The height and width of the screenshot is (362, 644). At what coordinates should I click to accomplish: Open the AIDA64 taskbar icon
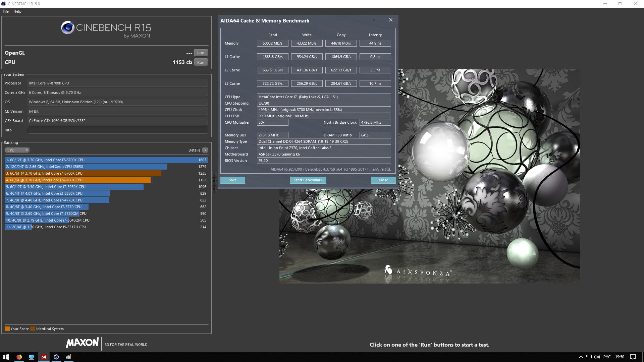point(44,357)
